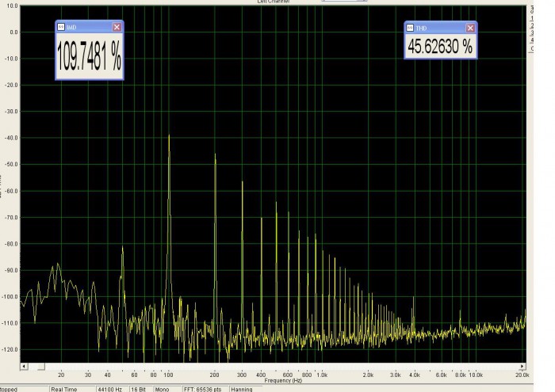Screen dimensions: 555x392
Task: Click the -40.0 amplitude axis label
Action: 10,138
